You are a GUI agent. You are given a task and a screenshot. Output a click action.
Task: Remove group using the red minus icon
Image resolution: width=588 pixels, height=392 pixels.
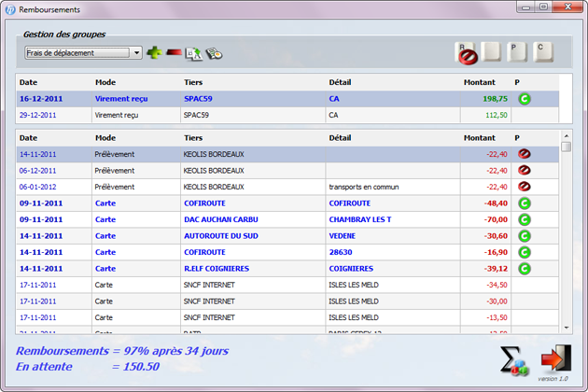click(174, 52)
